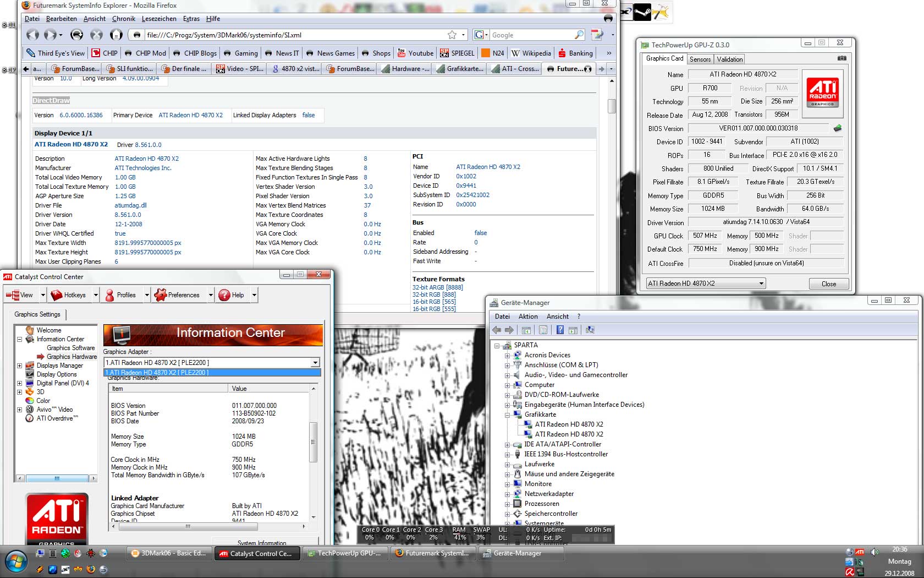Collapse the Information Center tree node
Viewport: 924px width, 578px height.
[x=20, y=339]
